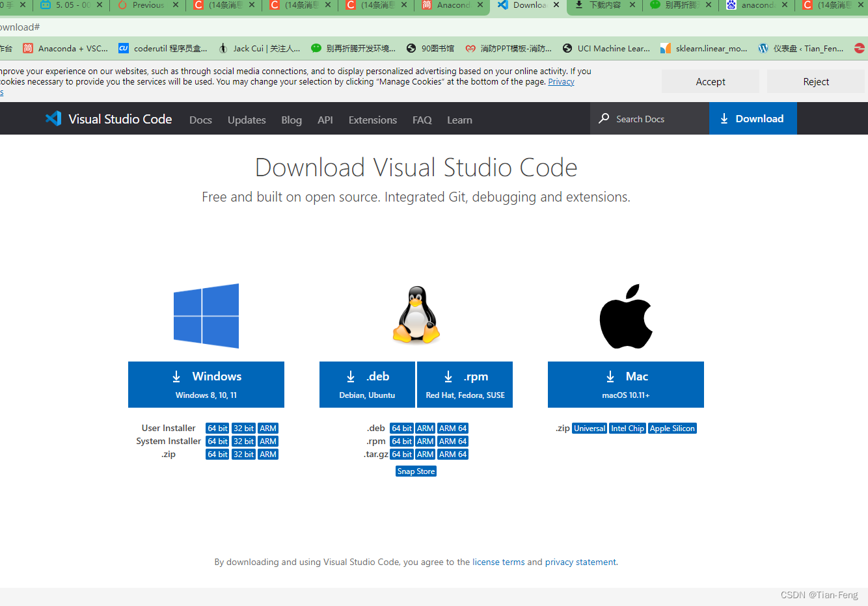868x606 pixels.
Task: Download Linux .deb 64 bit
Action: [x=401, y=428]
